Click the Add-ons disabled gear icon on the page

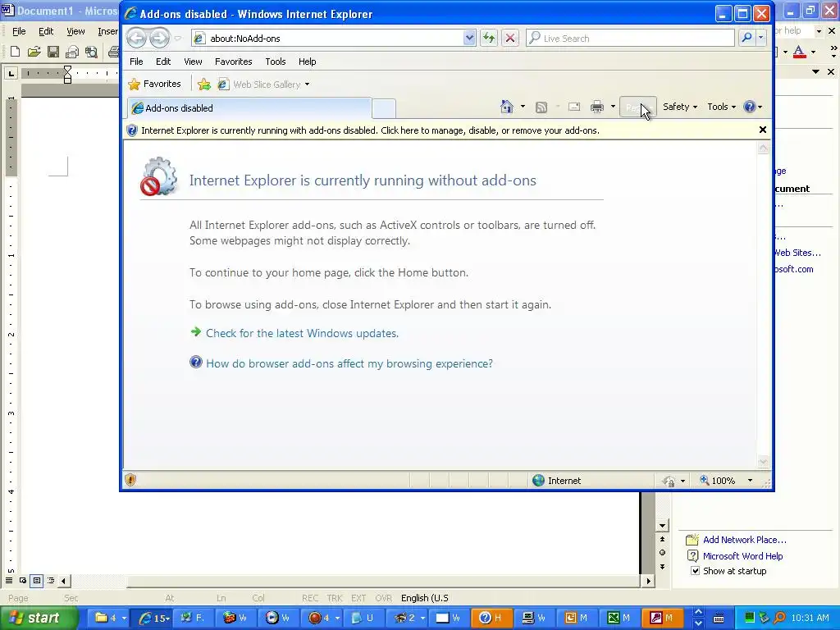point(158,177)
